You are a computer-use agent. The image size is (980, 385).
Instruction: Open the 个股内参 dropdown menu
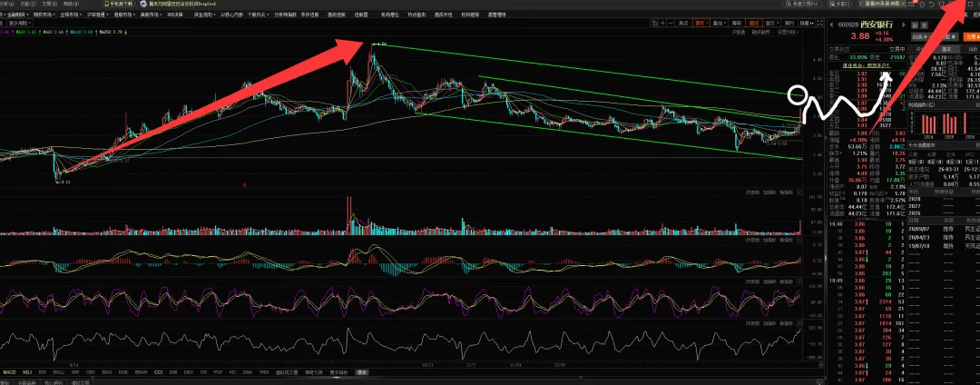tap(258, 14)
